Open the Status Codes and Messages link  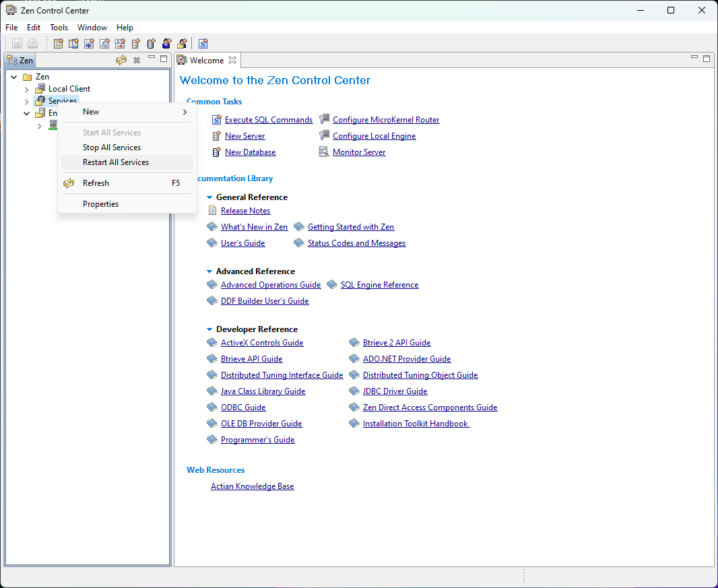coord(357,242)
